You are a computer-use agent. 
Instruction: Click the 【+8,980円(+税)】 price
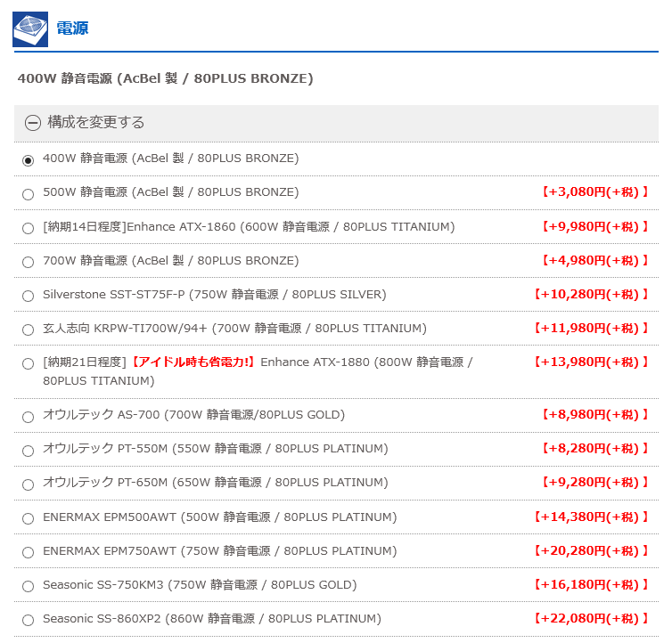[x=594, y=415]
